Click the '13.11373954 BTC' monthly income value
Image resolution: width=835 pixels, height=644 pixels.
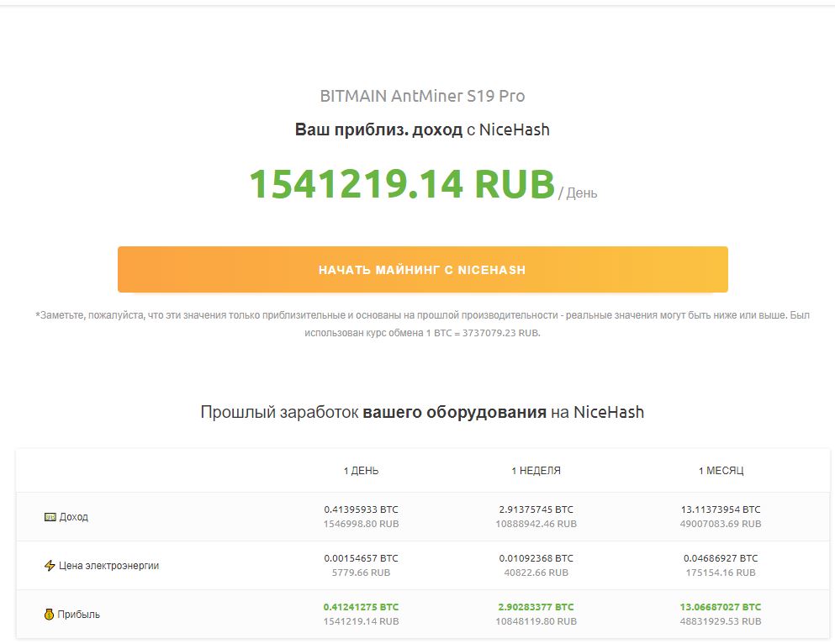721,509
